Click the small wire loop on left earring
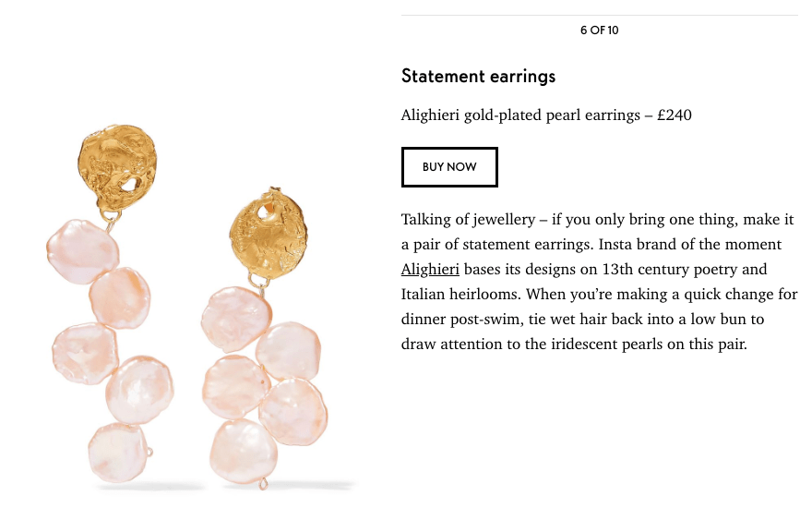The height and width of the screenshot is (508, 812). tap(149, 453)
